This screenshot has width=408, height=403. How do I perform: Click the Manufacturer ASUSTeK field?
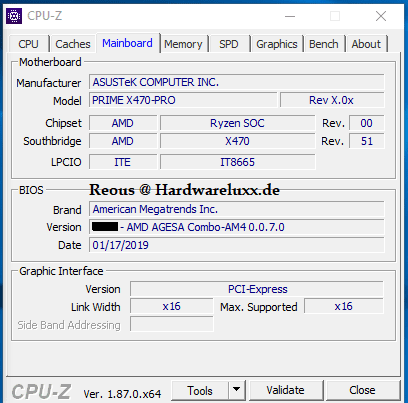click(x=237, y=82)
